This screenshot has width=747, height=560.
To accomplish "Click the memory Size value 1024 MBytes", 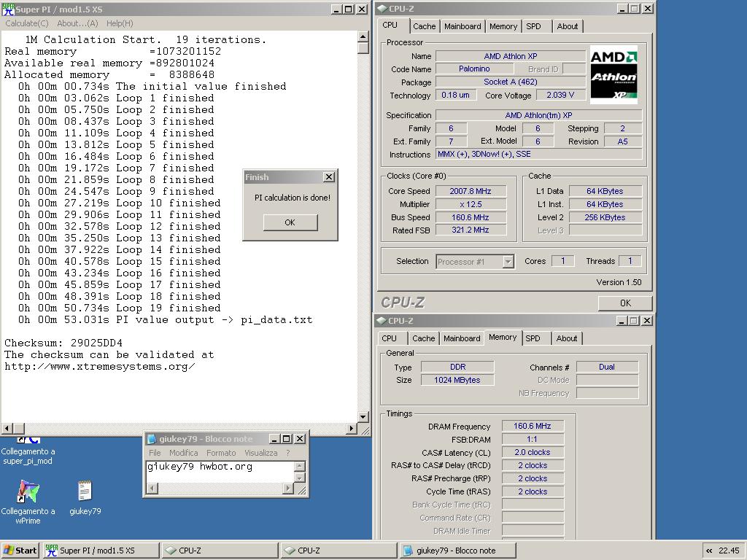I will [457, 380].
